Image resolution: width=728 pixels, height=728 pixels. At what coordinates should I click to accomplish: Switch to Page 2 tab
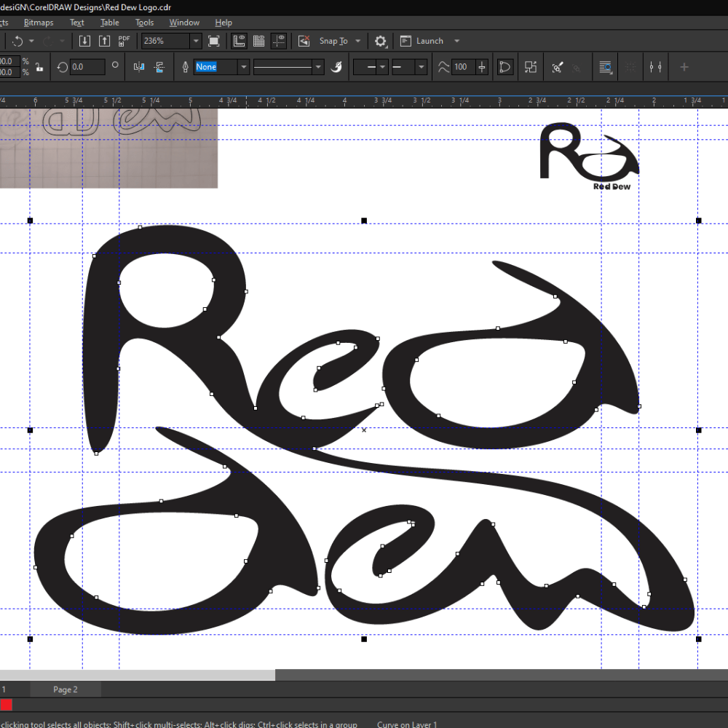65,689
